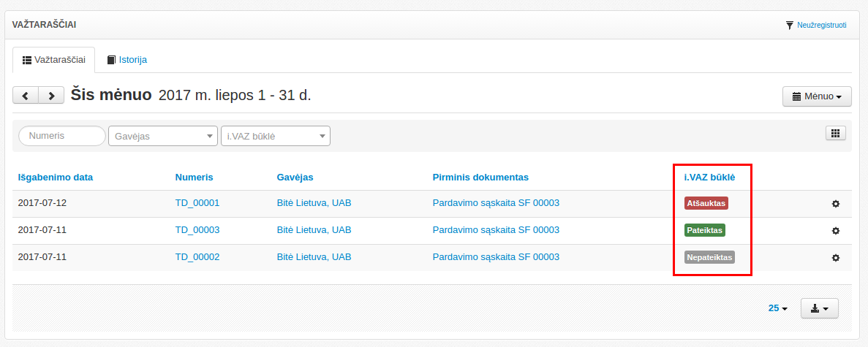Image resolution: width=868 pixels, height=347 pixels.
Task: Click the green Pateiktas status badge
Action: pos(705,230)
